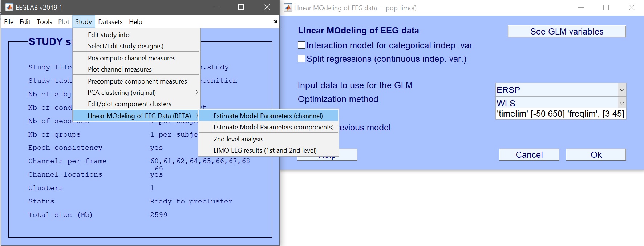Choose Select/Edit study design(s)
Screen dimensions: 644x246
pos(137,46)
